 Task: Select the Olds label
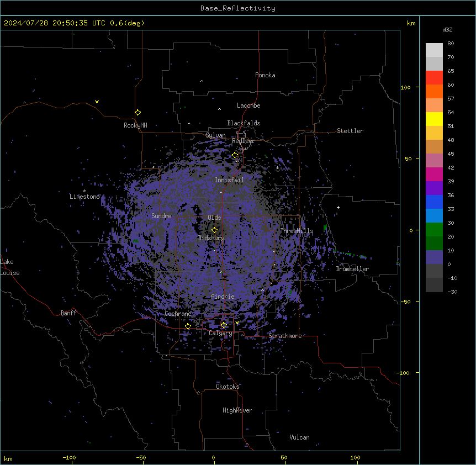coord(214,218)
